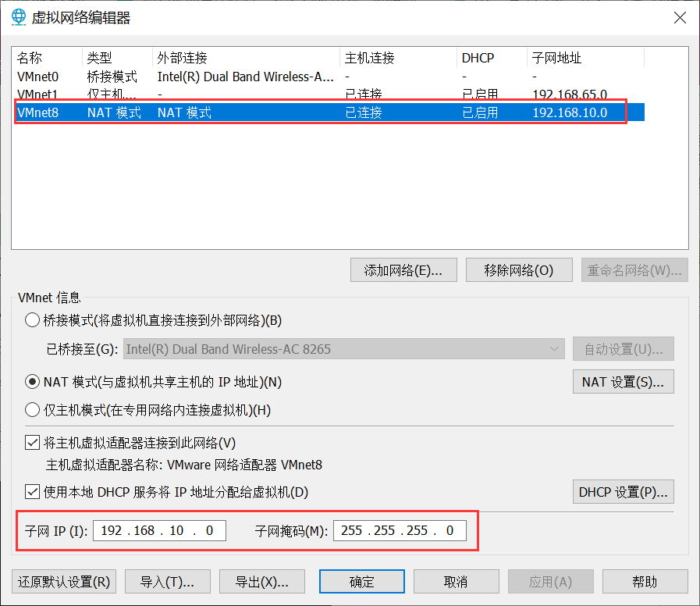Click the 重命名网络(W)... button
Screen dimensions: 700x606
634,270
